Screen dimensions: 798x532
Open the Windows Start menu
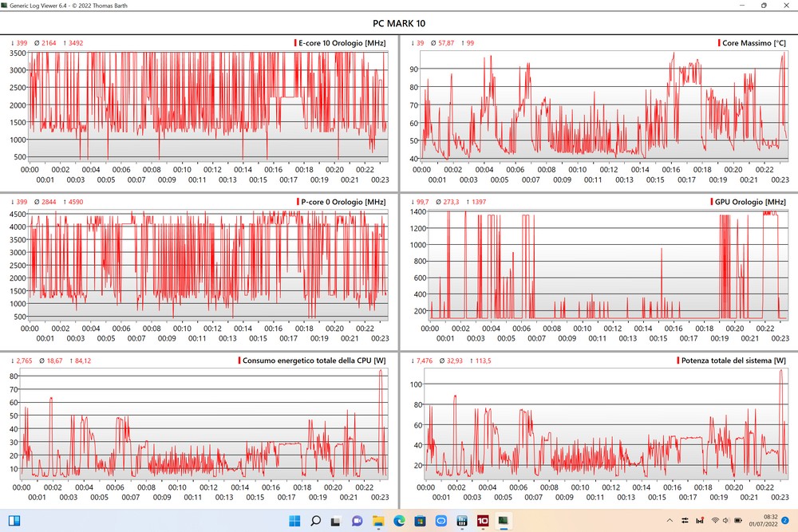(x=294, y=521)
